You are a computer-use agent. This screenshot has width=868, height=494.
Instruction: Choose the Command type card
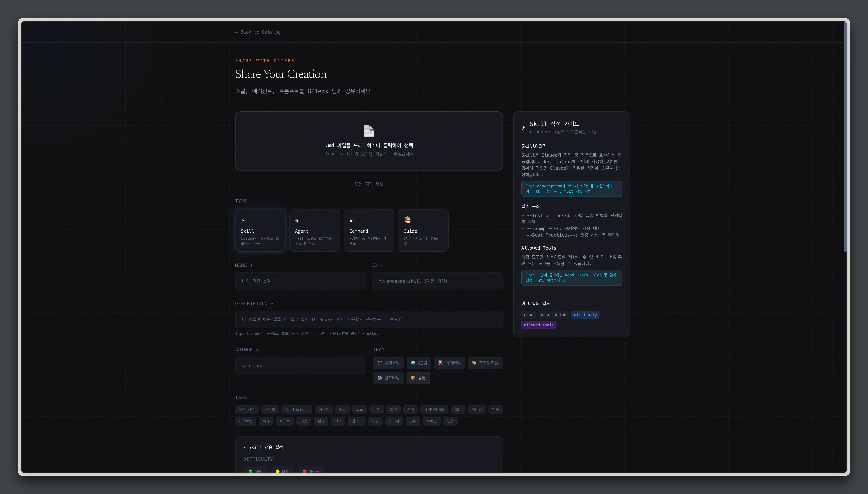coord(369,230)
